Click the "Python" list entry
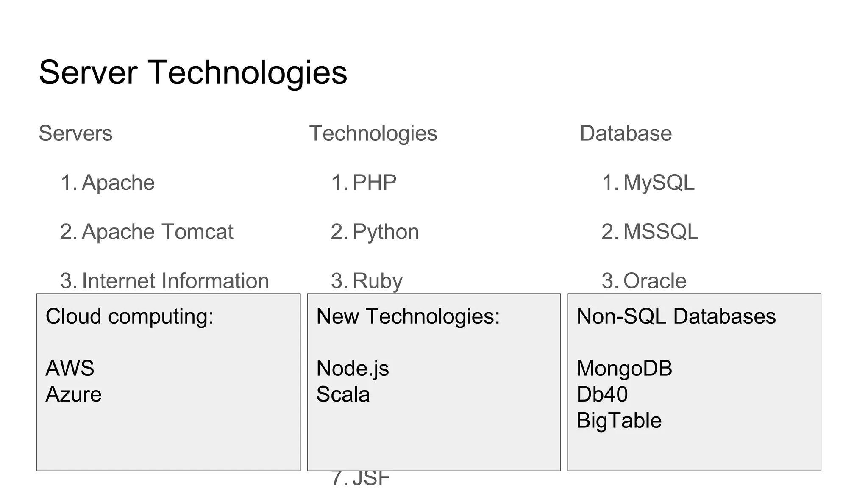This screenshot has width=868, height=488. 386,232
